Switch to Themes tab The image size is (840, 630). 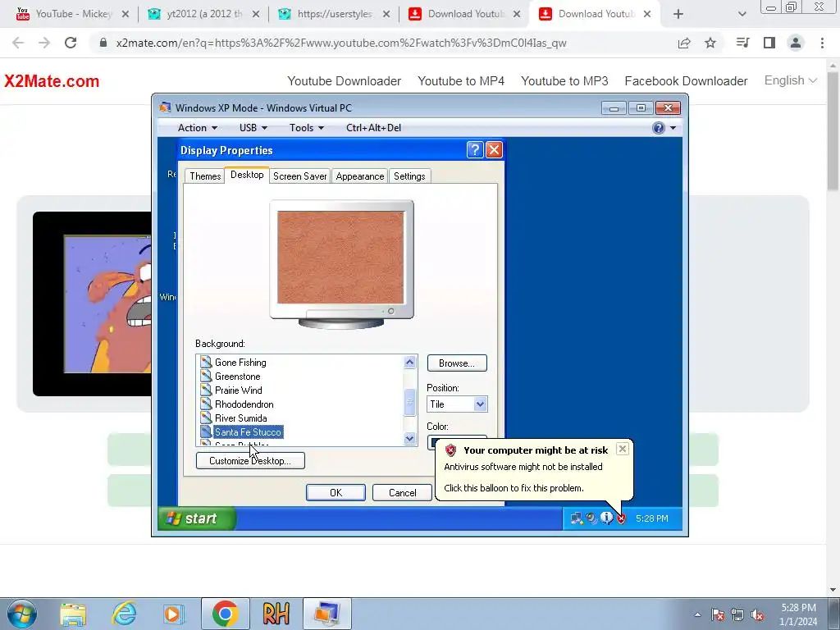click(205, 176)
